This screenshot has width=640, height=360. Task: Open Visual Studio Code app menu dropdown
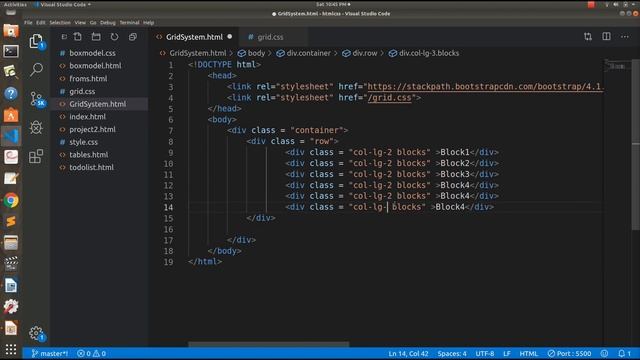[62, 4]
